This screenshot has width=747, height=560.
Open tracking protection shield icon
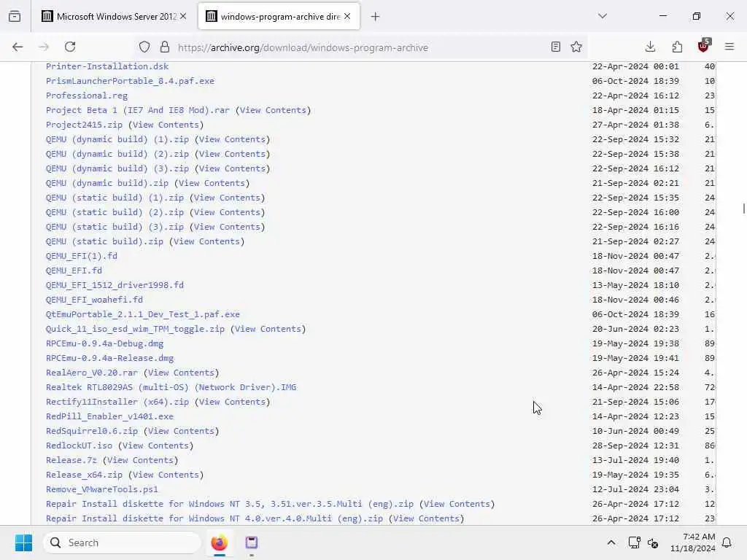(x=144, y=47)
